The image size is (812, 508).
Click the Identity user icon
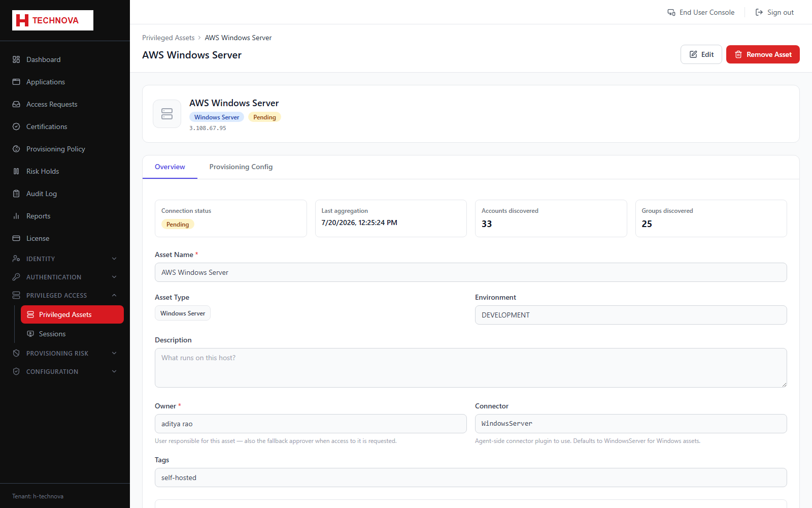click(x=16, y=259)
